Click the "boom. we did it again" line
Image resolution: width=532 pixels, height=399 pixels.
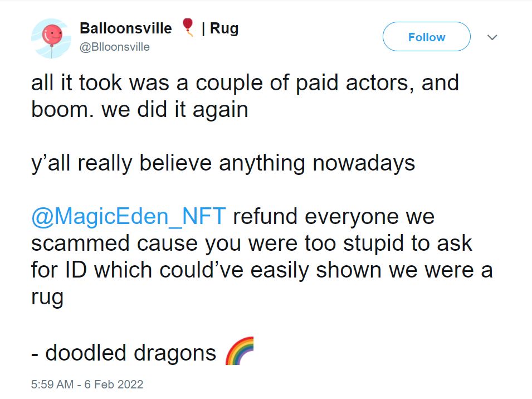[140, 110]
